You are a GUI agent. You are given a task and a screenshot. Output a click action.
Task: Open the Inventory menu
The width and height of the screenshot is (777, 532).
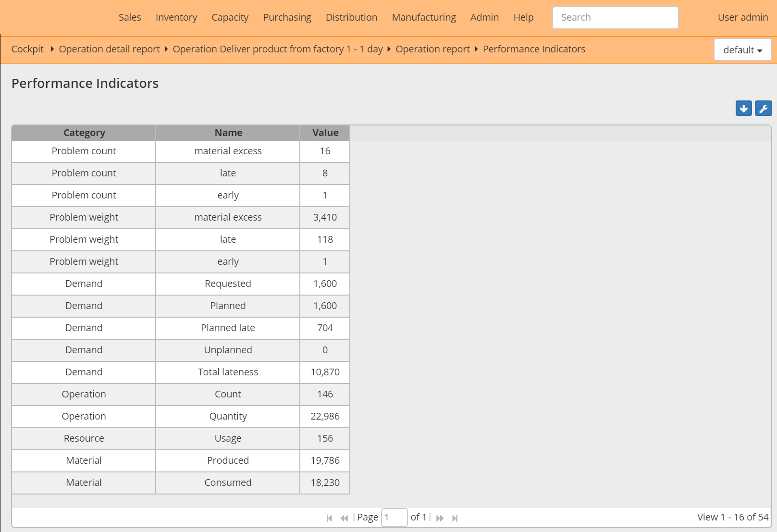(x=176, y=17)
